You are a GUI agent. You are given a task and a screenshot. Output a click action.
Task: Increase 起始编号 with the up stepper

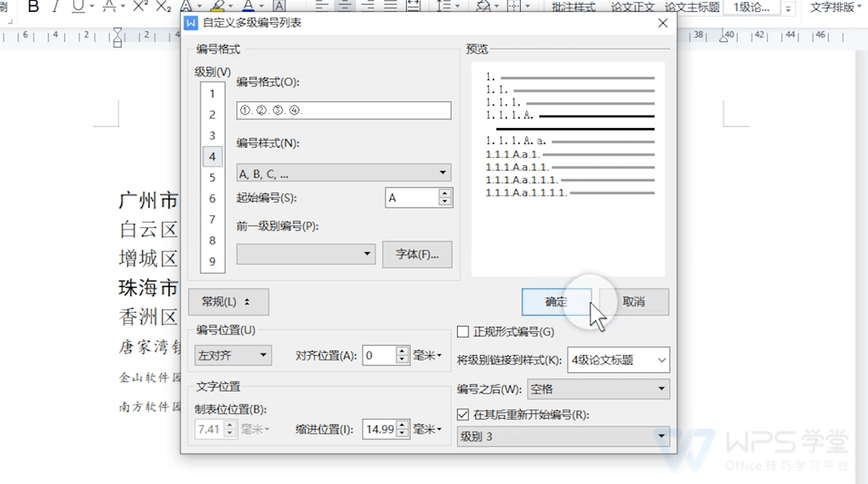coord(445,193)
